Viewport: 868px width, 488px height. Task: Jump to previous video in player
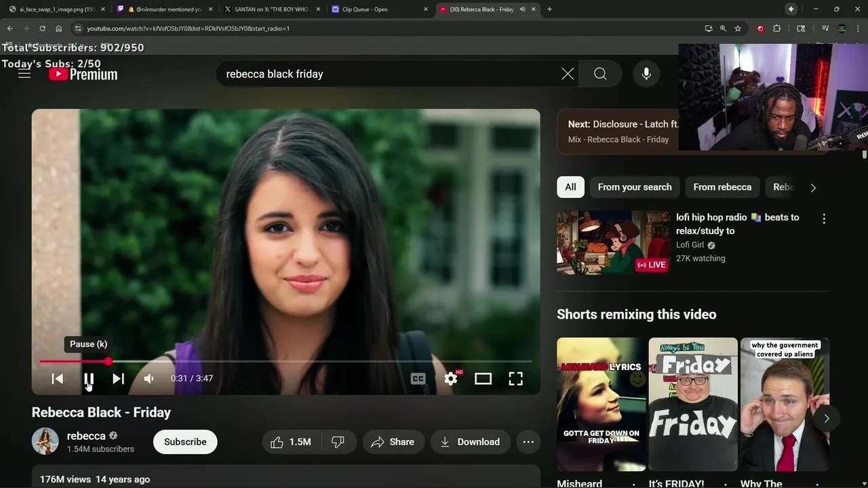pos(58,379)
